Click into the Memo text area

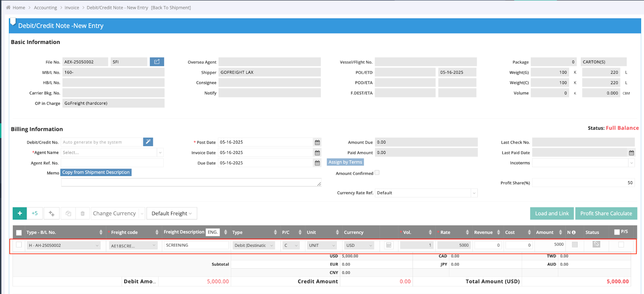click(x=191, y=182)
